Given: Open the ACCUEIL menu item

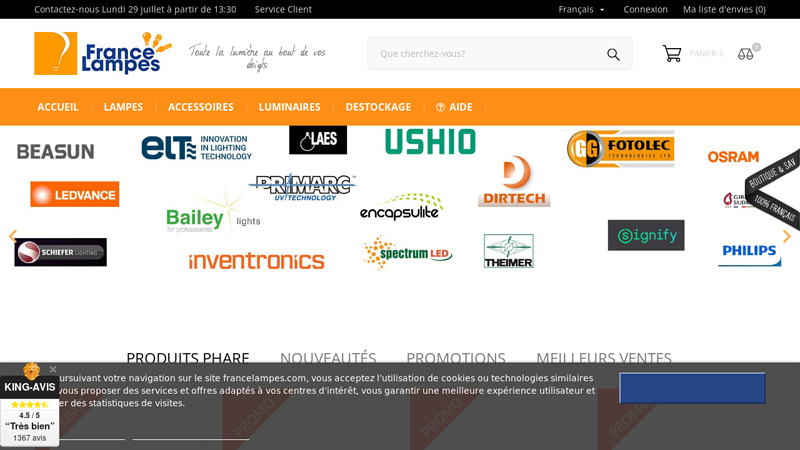Looking at the screenshot, I should 58,107.
